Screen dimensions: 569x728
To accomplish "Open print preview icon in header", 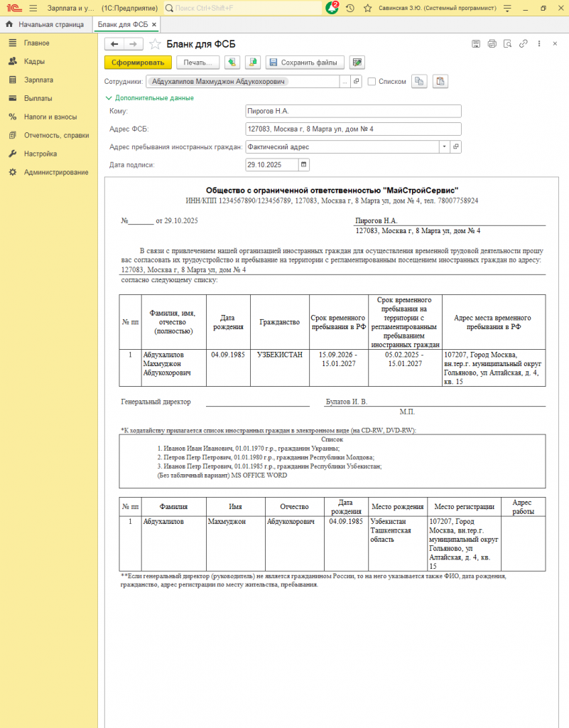I will pos(508,43).
